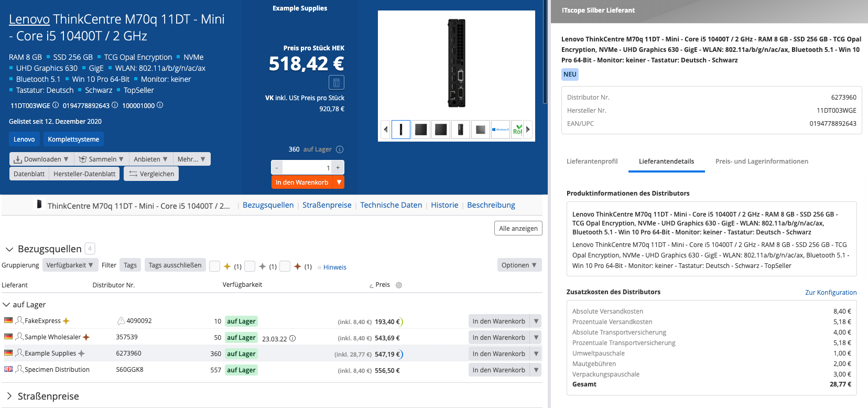868x408 pixels.
Task: Open the Preis- und Lagerinformationen tab
Action: point(761,162)
